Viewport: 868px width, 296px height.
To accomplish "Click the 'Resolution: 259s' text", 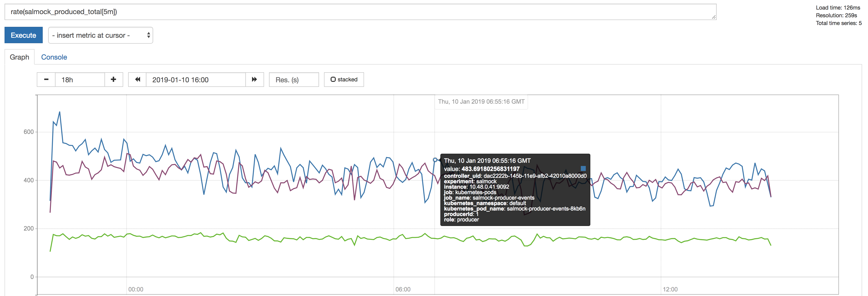I will click(x=836, y=15).
